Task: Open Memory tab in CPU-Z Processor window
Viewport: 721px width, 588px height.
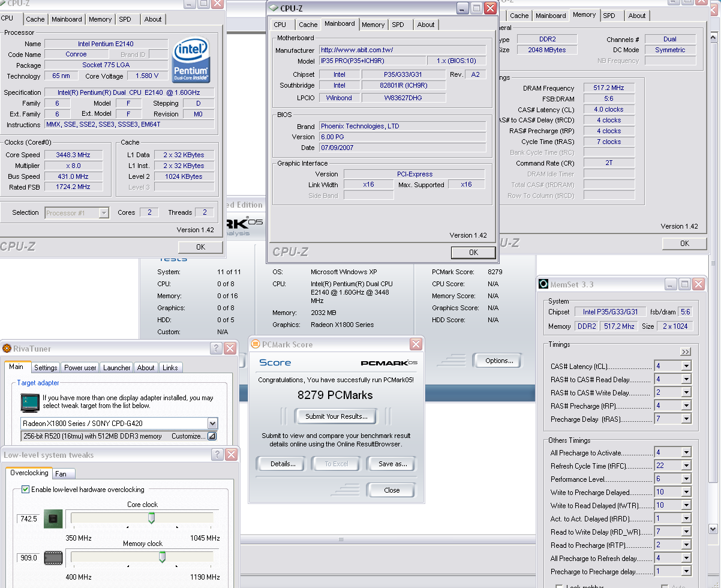Action: coord(100,19)
